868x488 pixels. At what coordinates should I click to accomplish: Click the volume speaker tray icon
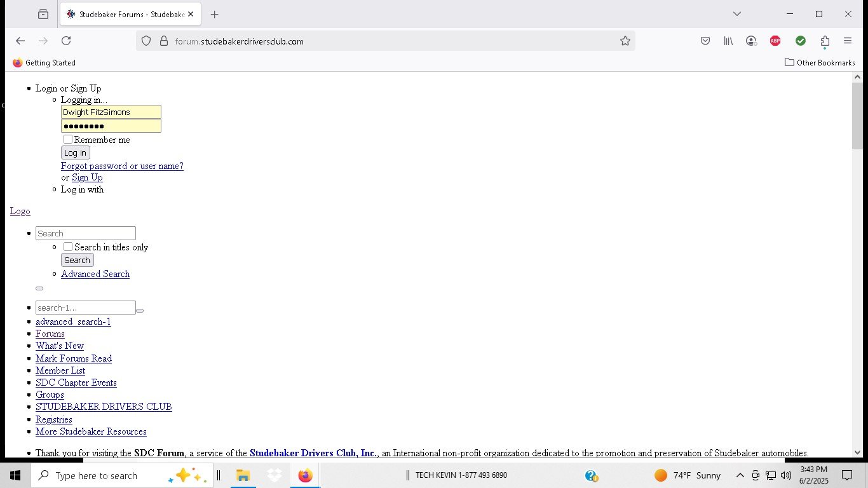786,475
